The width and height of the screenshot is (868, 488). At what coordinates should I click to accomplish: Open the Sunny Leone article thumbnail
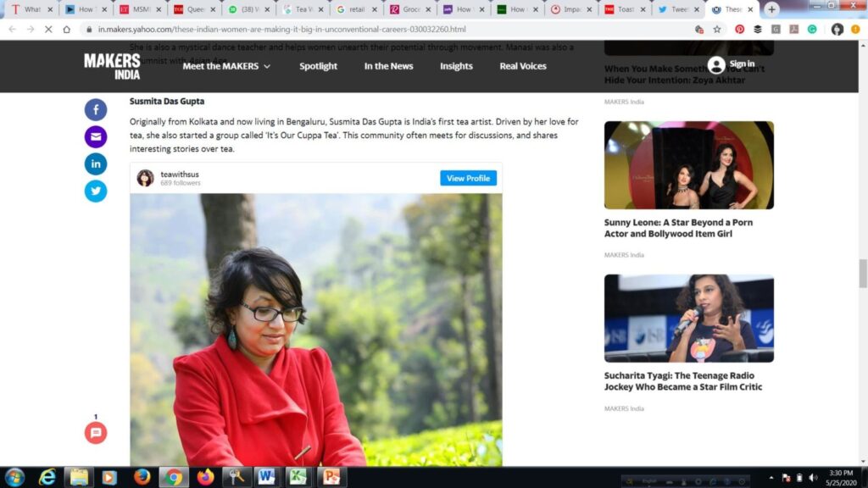point(688,165)
